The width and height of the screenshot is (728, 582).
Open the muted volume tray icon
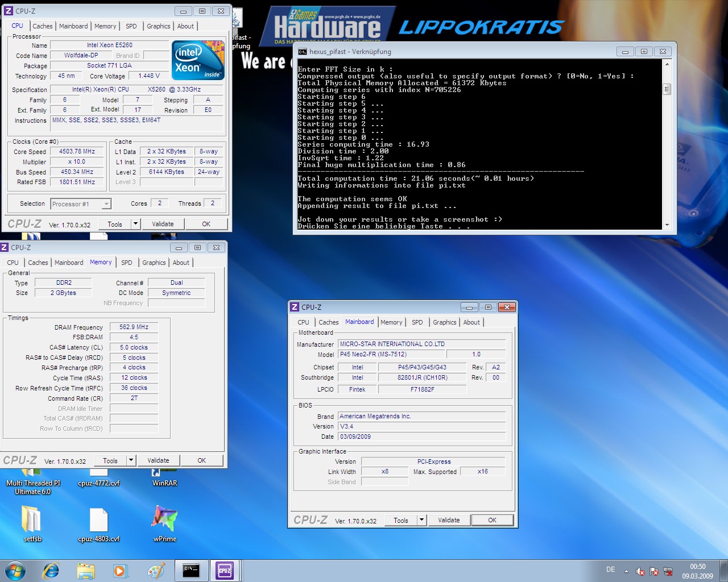tap(640, 571)
